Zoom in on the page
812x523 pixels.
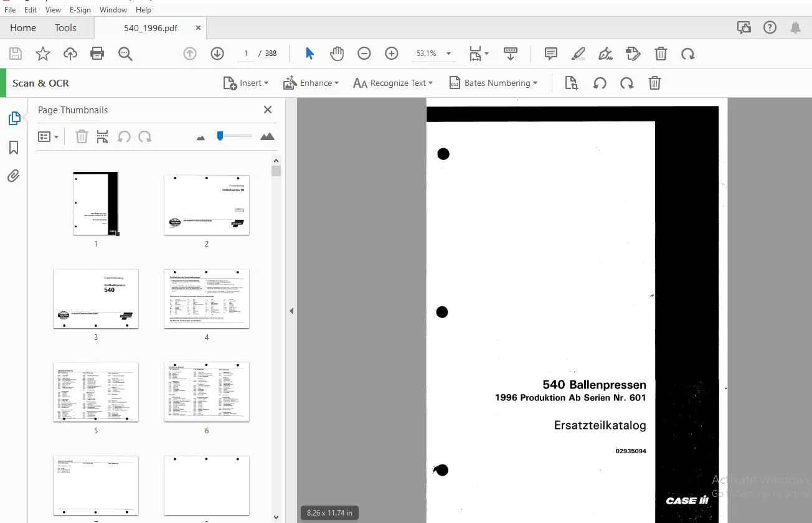click(392, 54)
